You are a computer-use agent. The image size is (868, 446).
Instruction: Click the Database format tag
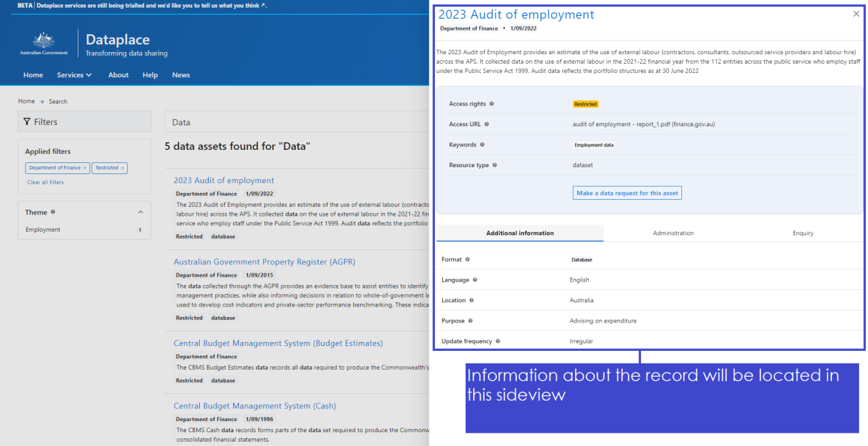tap(581, 259)
